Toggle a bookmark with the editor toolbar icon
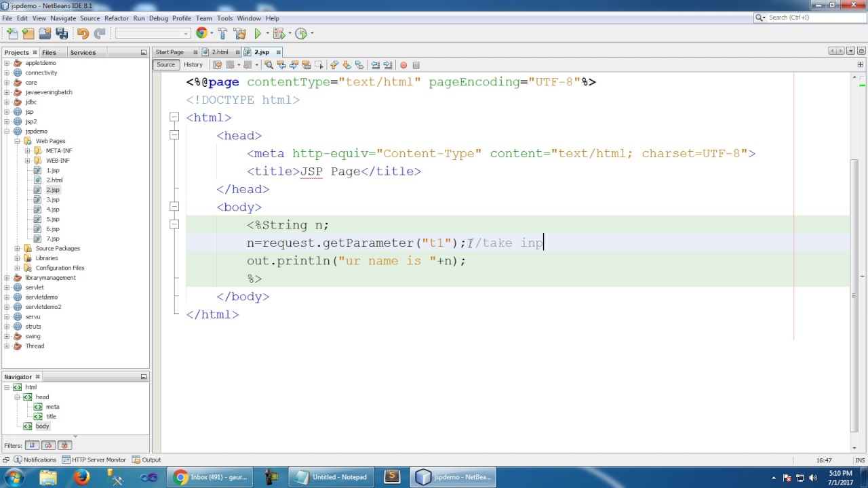868x488 pixels. point(359,65)
